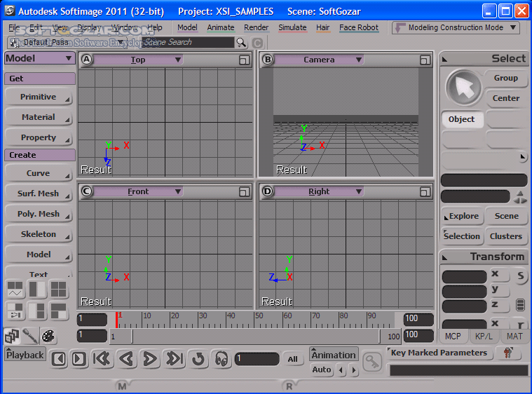Viewport: 532px width, 394px height.
Task: Go to last frame
Action: click(175, 359)
